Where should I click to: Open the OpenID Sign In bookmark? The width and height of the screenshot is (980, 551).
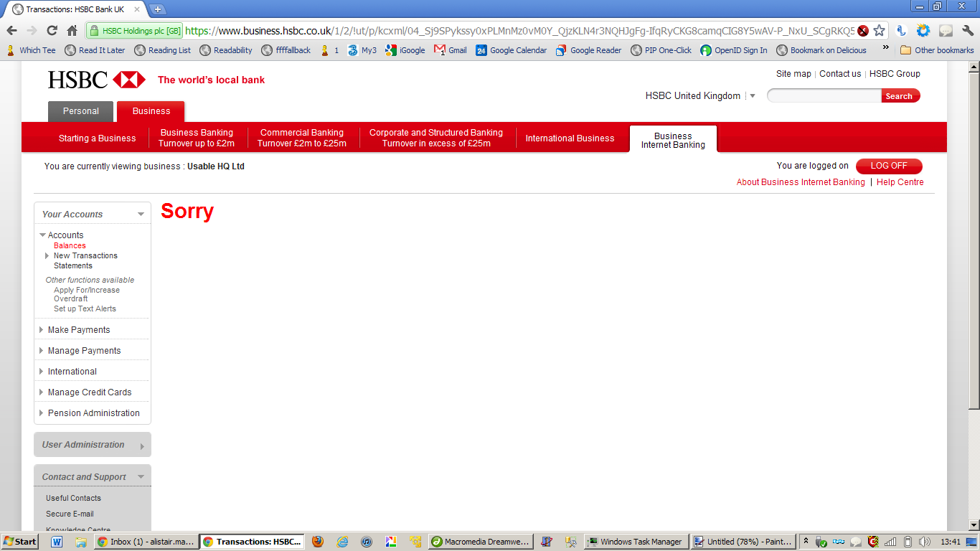[733, 50]
